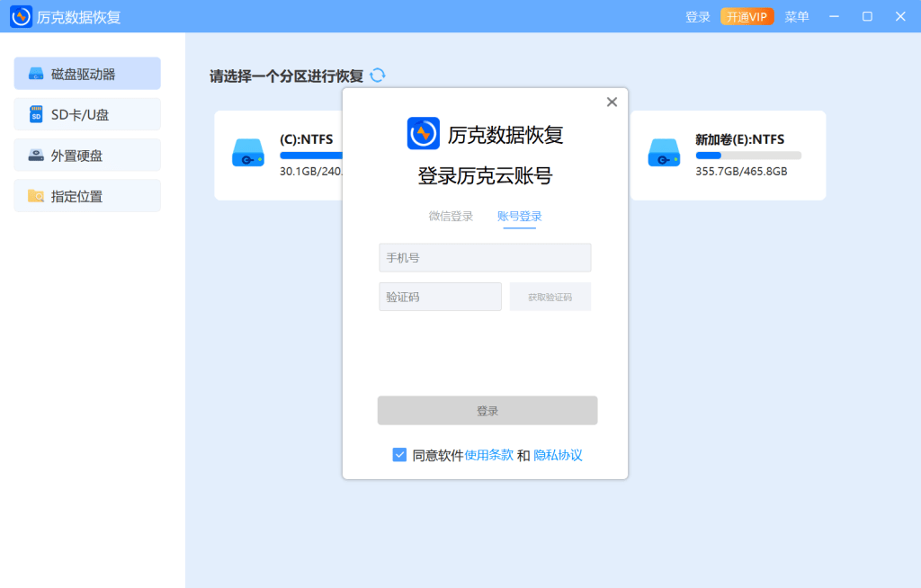Click the 355.7GB/465.8GB size text
Image resolution: width=921 pixels, height=588 pixels.
point(741,172)
